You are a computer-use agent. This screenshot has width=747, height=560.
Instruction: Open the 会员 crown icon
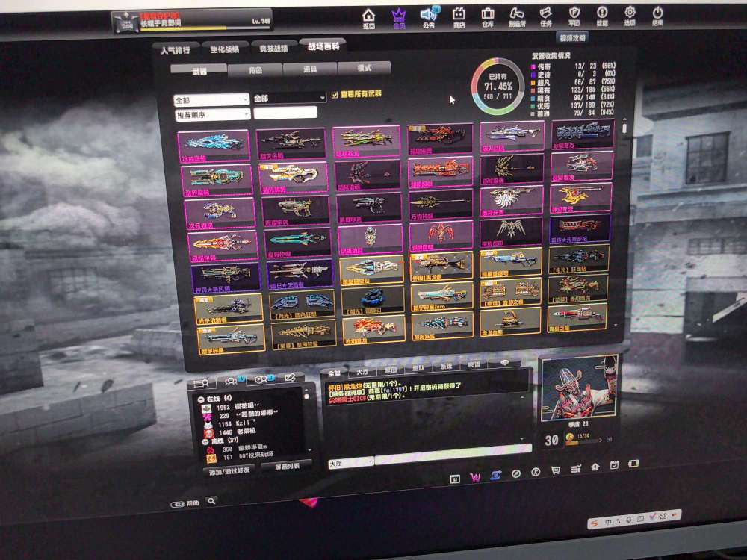[399, 19]
